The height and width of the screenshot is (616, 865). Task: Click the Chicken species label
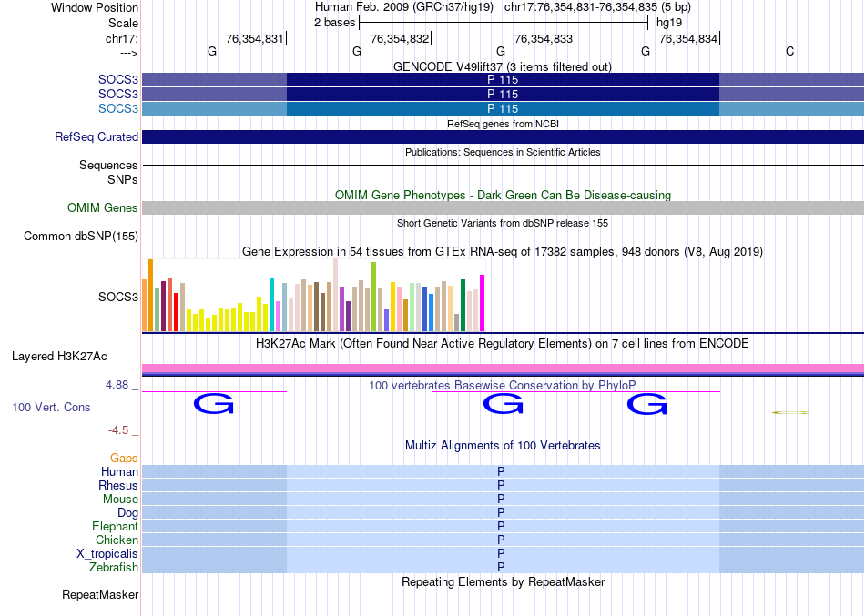click(117, 540)
